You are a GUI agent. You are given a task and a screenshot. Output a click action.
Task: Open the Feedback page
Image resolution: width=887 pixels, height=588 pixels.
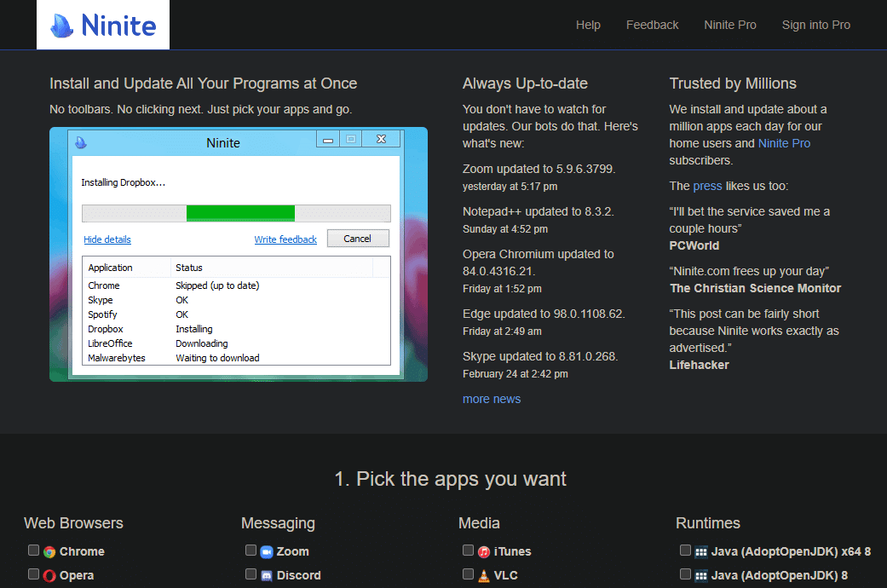(652, 25)
